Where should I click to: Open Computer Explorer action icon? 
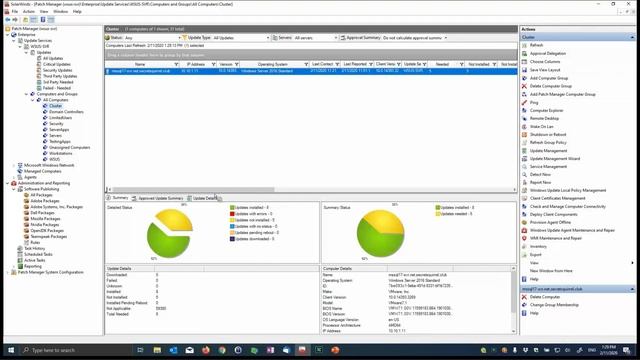(x=524, y=110)
